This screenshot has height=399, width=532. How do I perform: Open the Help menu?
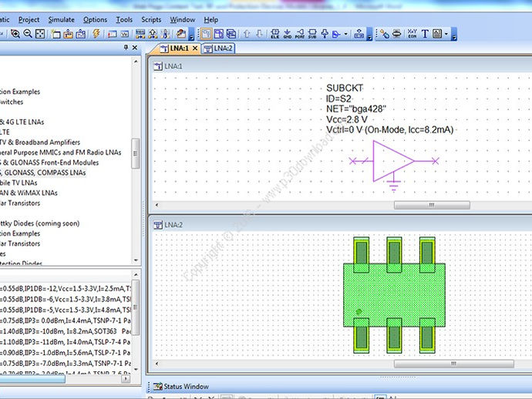[210, 20]
